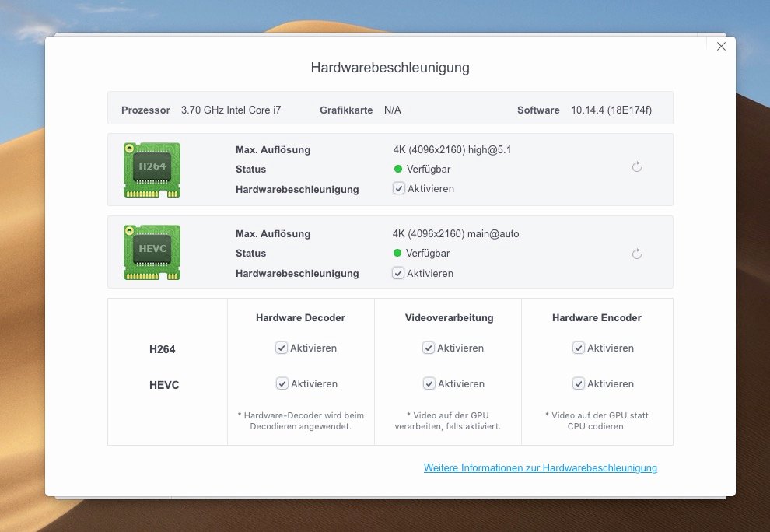Disable H264 Hardware Decoder checkbox
The width and height of the screenshot is (770, 532).
point(282,348)
